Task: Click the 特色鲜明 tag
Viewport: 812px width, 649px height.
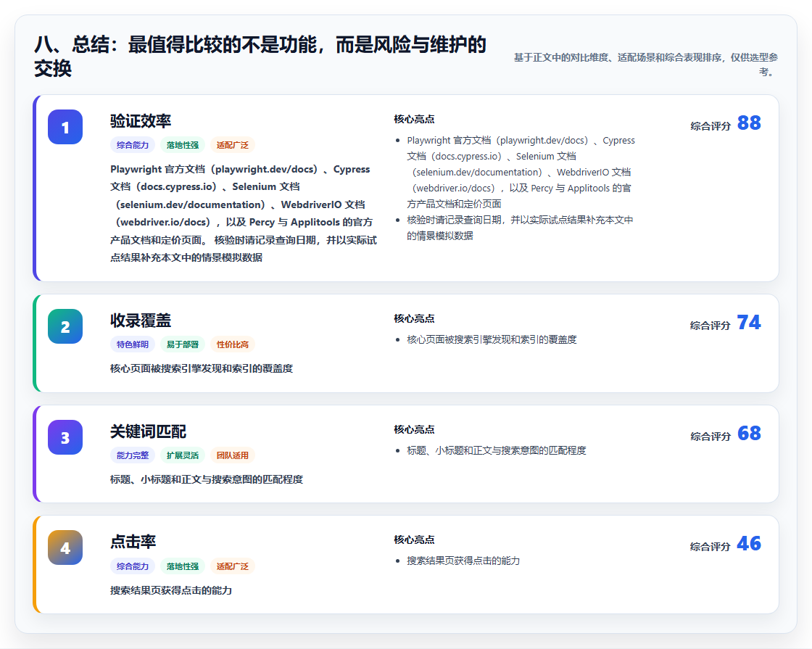Action: (133, 344)
